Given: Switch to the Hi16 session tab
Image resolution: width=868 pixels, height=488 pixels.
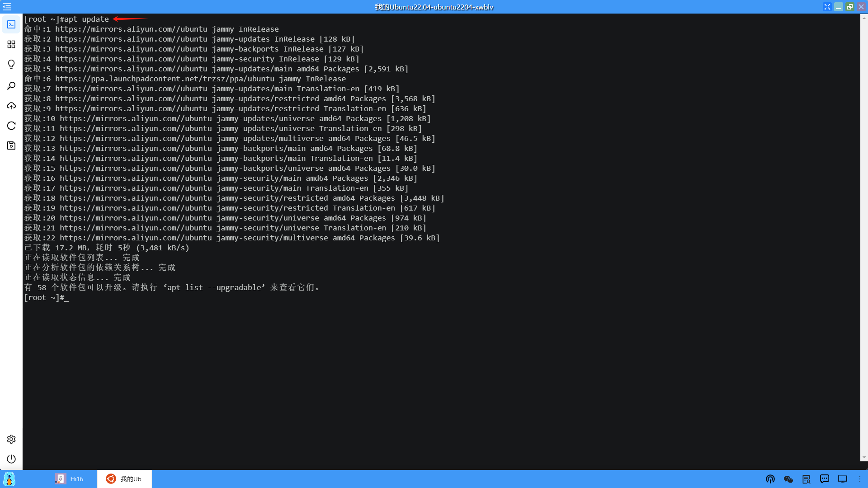Looking at the screenshot, I should coord(70,479).
